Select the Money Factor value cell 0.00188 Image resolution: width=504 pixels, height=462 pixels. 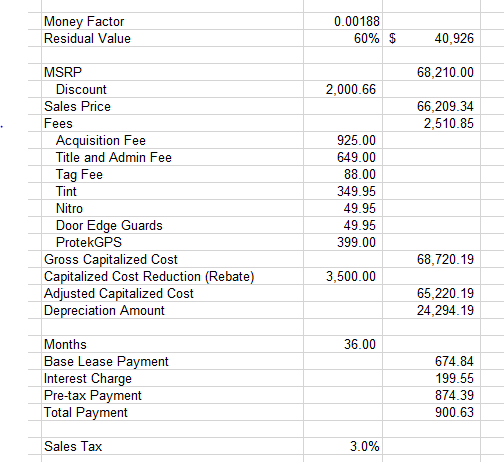point(343,21)
